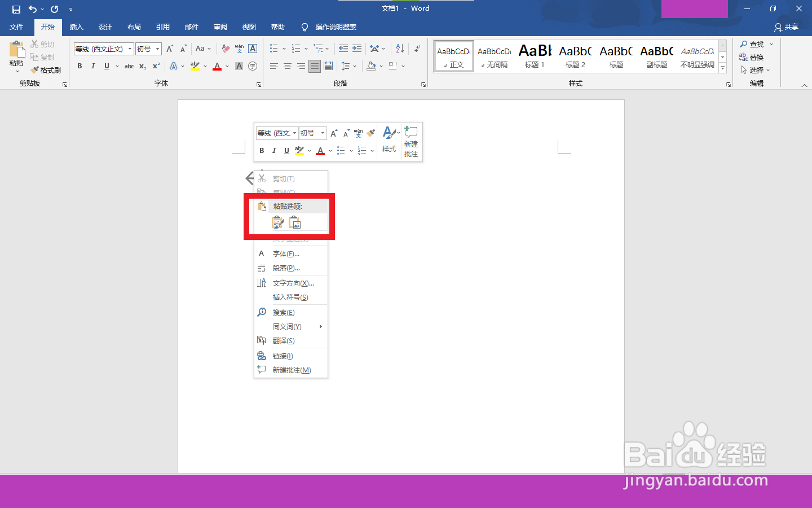This screenshot has width=812, height=508.
Task: Open the 文件 tab
Action: point(16,27)
